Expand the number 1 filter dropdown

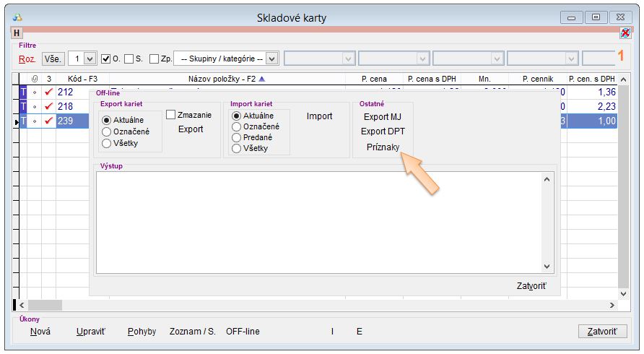click(x=90, y=59)
